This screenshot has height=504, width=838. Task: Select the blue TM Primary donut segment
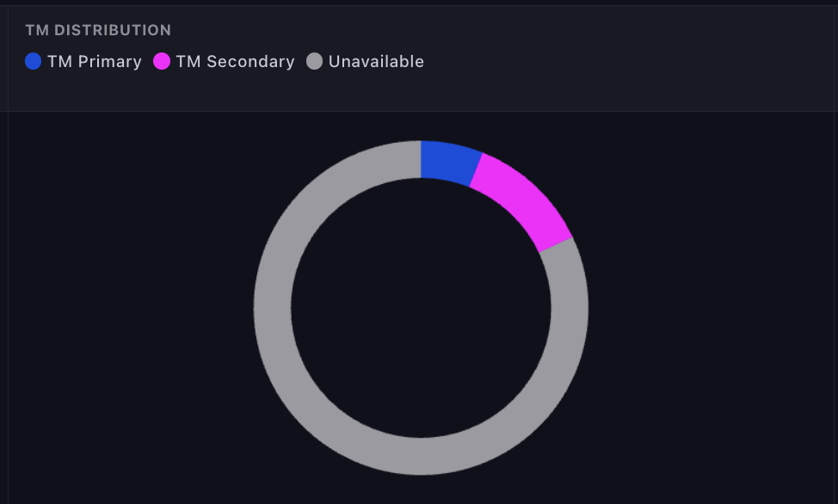[447, 162]
